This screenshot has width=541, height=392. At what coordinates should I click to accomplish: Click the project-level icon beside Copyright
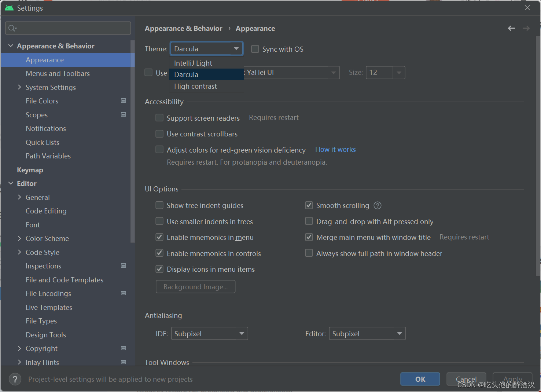[124, 348]
